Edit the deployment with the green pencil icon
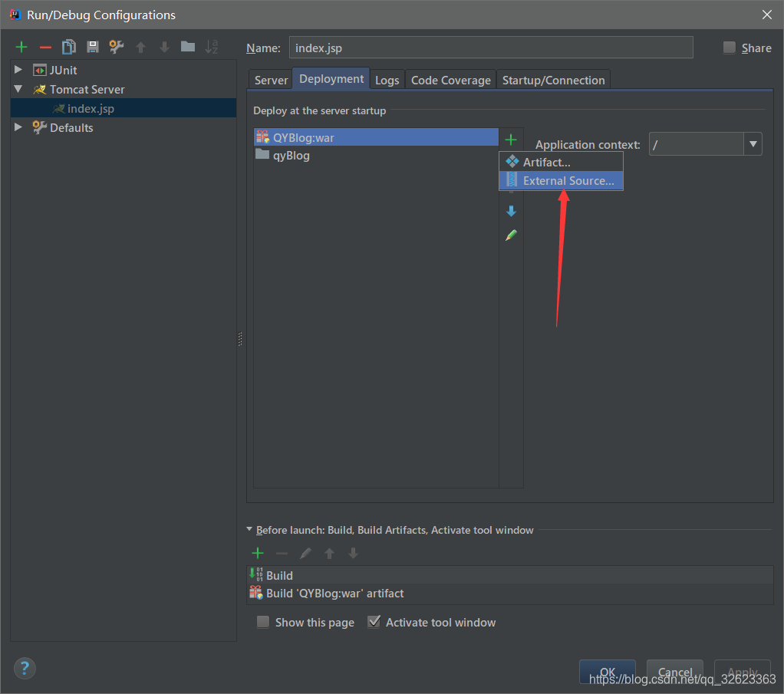784x694 pixels. click(x=510, y=235)
